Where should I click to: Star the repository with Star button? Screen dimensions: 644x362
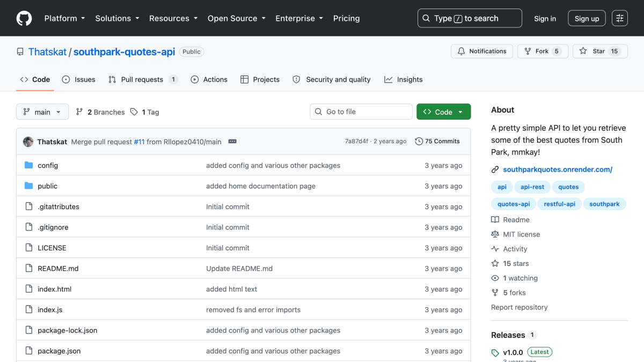point(600,51)
